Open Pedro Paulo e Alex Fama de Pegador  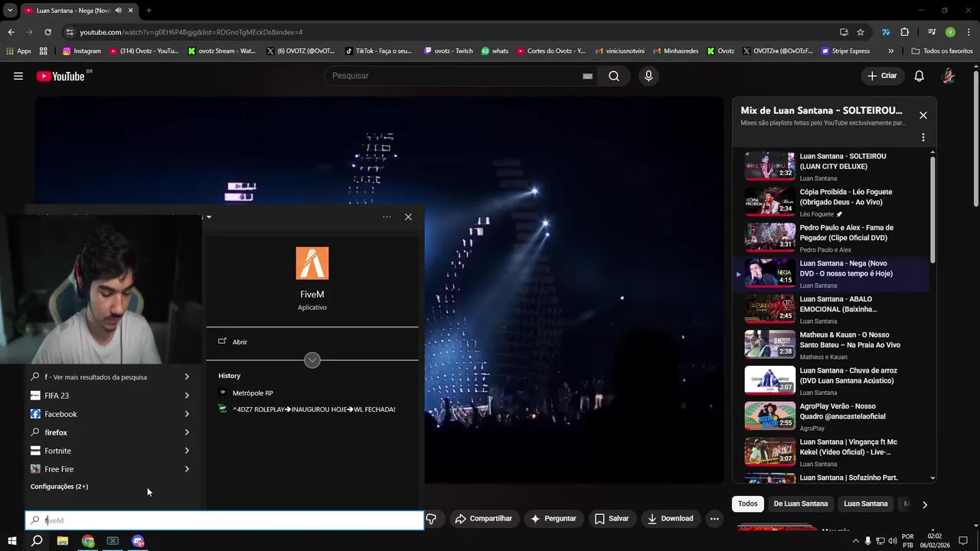tap(836, 238)
